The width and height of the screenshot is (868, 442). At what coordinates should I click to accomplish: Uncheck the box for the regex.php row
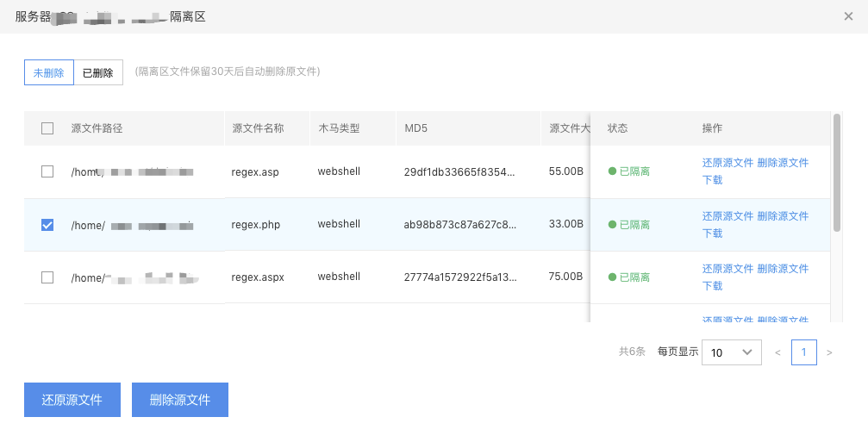pyautogui.click(x=47, y=225)
